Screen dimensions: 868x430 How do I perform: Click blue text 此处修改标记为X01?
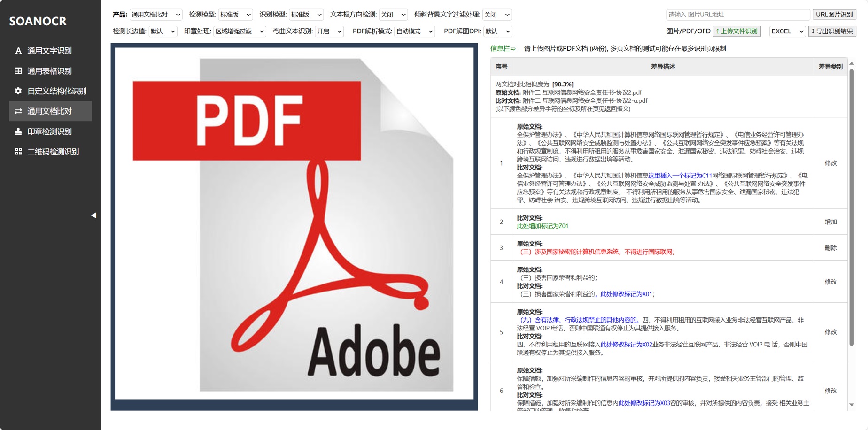[x=626, y=294]
